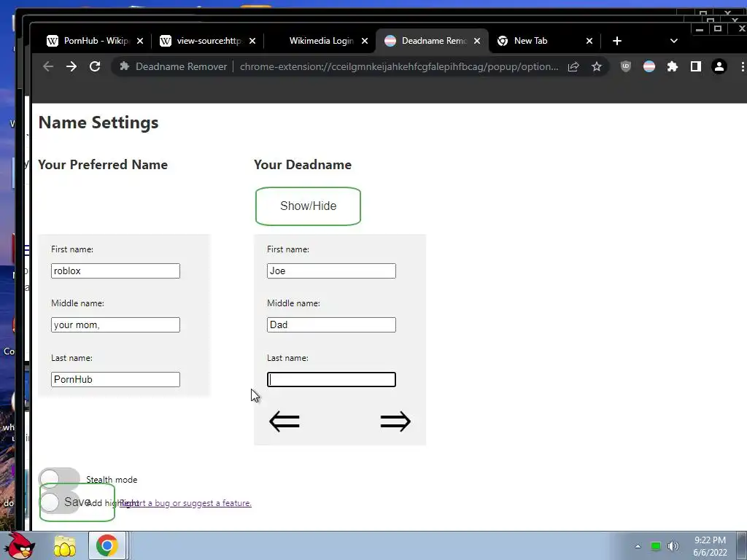Close the view-source tab

[252, 41]
